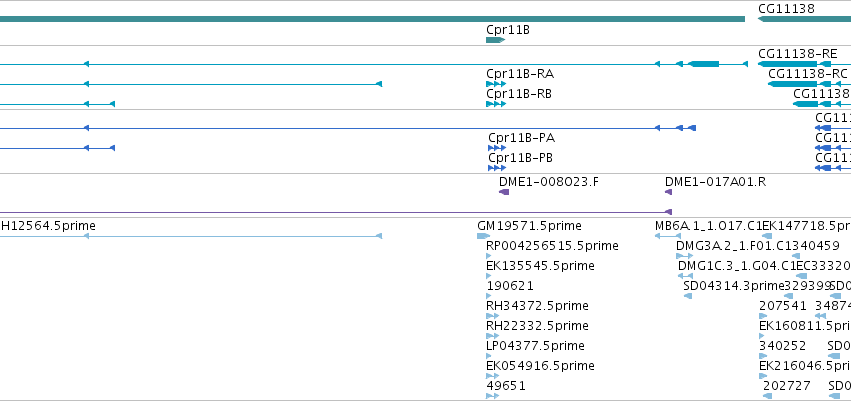
Task: Click the GM19571.5prime EST glyph
Action: pyautogui.click(x=483, y=236)
